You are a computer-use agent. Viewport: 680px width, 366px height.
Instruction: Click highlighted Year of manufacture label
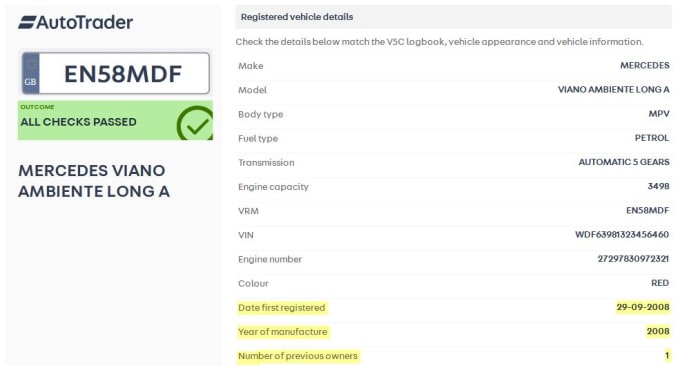(283, 332)
